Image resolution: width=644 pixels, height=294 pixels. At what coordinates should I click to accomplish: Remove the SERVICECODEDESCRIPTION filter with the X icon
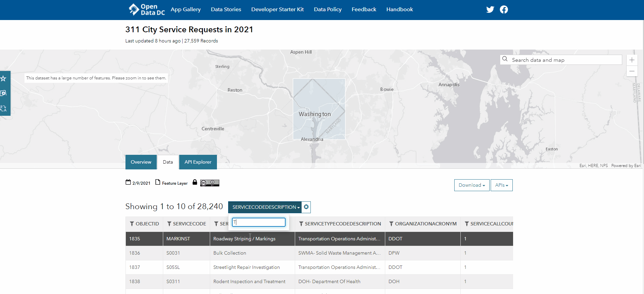tap(306, 207)
